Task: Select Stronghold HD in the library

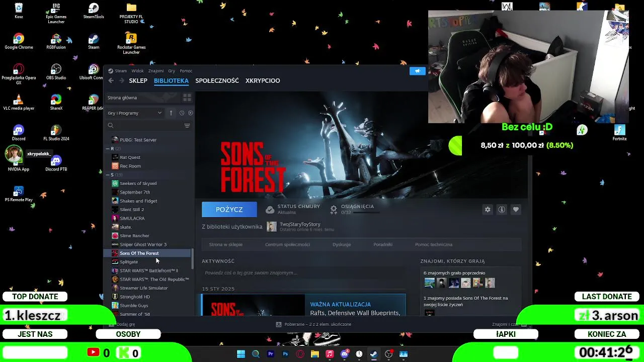Action: pos(135,297)
